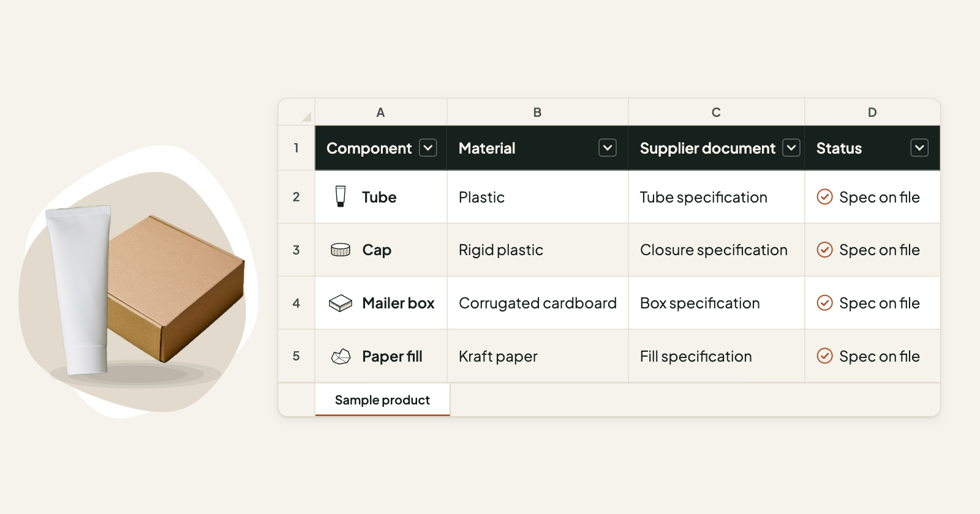This screenshot has width=980, height=514.
Task: Open the Material column filter dropdown
Action: [608, 147]
